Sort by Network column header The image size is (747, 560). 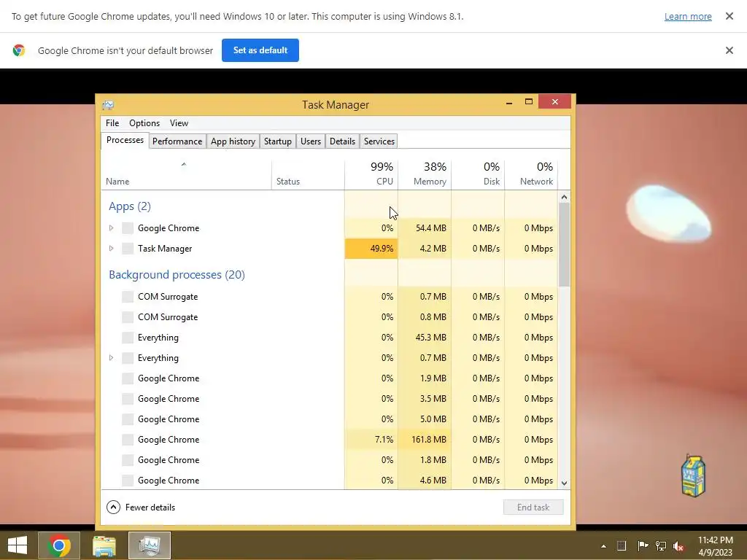click(531, 174)
